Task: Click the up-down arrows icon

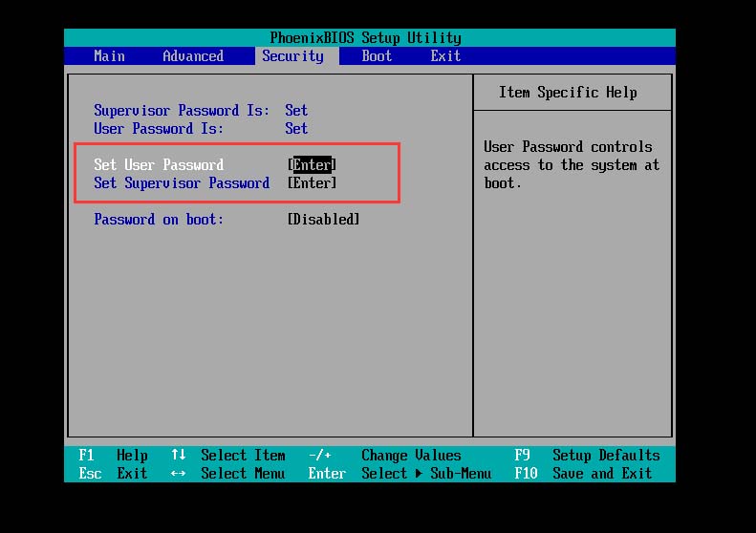Action: coord(179,455)
